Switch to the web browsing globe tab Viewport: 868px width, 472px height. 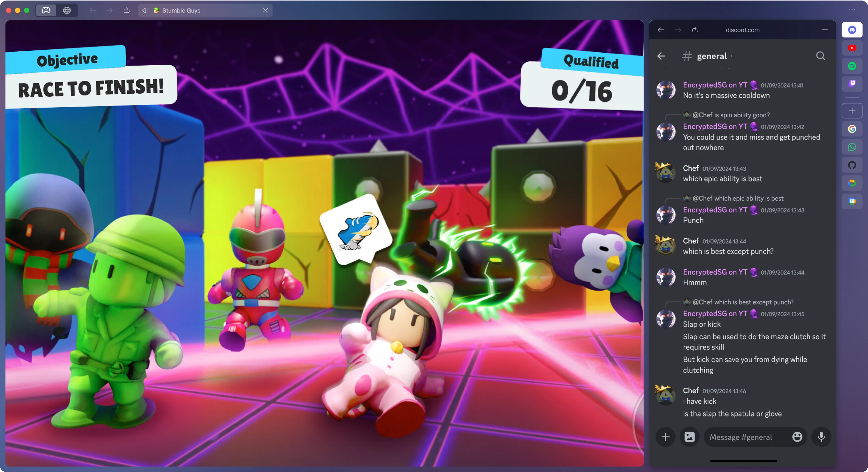67,10
